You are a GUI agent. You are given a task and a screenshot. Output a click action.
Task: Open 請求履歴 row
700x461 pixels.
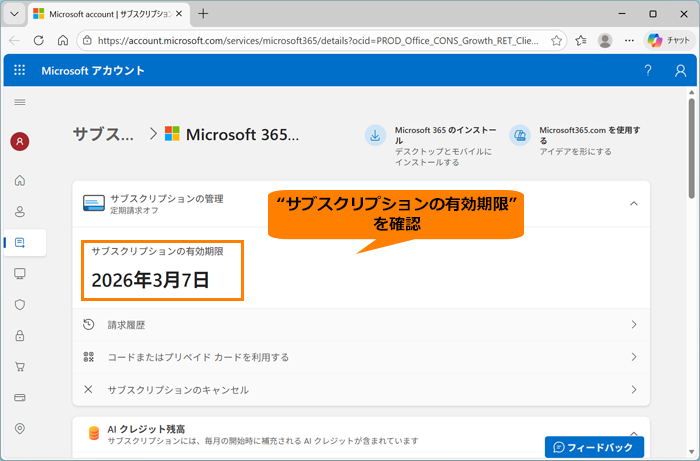pyautogui.click(x=361, y=325)
